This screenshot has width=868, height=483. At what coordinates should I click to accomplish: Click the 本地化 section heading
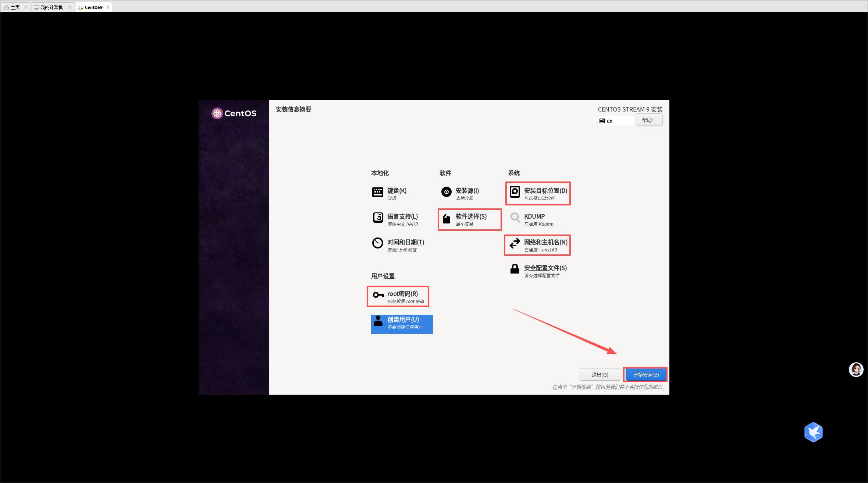[x=380, y=173]
